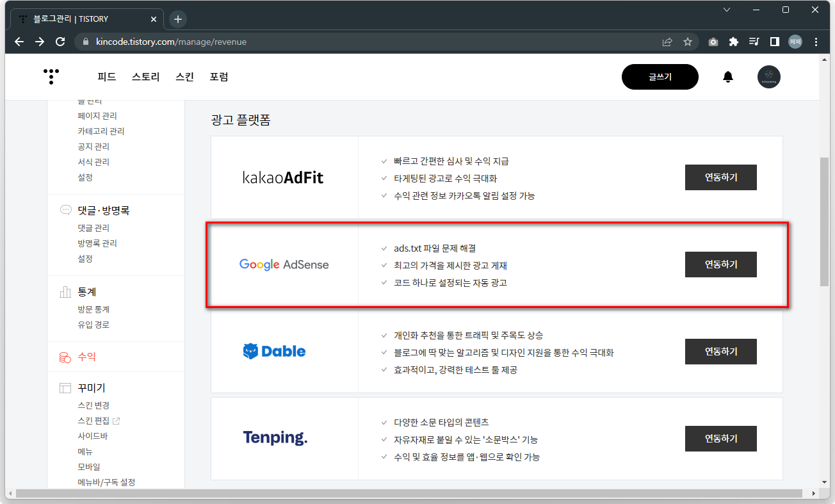835x504 pixels.
Task: Click the horizontal scrollbar thumb
Action: [409, 493]
